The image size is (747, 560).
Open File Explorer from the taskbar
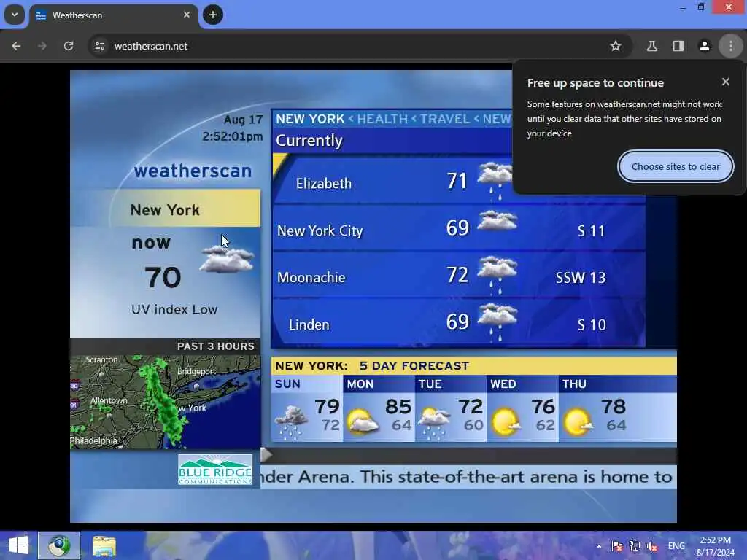click(x=104, y=545)
